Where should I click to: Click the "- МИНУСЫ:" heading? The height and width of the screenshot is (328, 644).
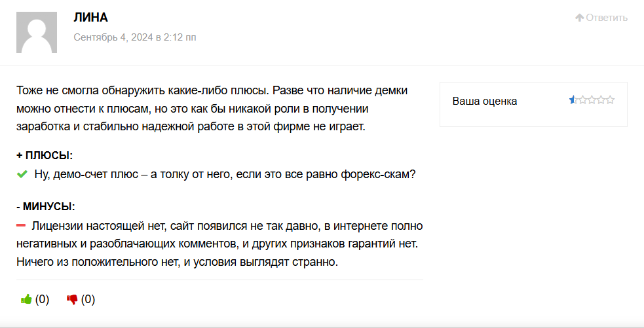point(46,206)
